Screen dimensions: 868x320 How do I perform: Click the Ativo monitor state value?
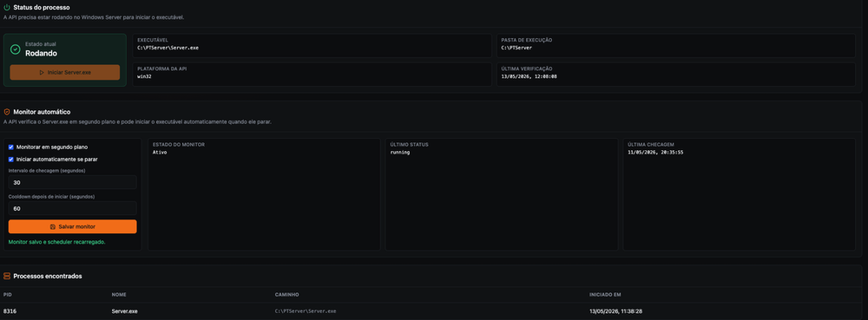[x=160, y=152]
